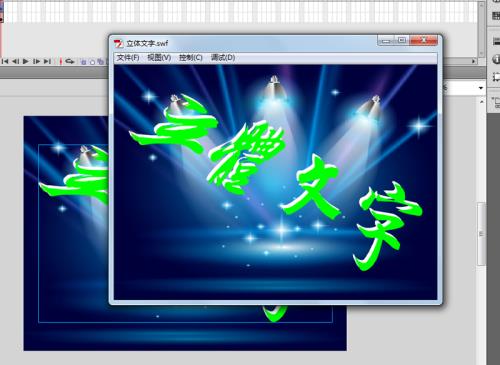
Task: Toggle the loop playback arrow icon
Action: point(70,62)
